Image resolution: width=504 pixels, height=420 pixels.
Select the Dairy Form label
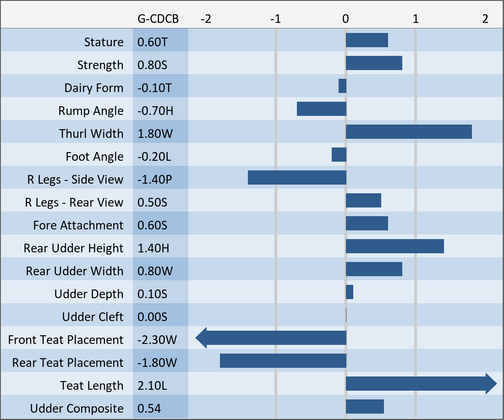94,88
